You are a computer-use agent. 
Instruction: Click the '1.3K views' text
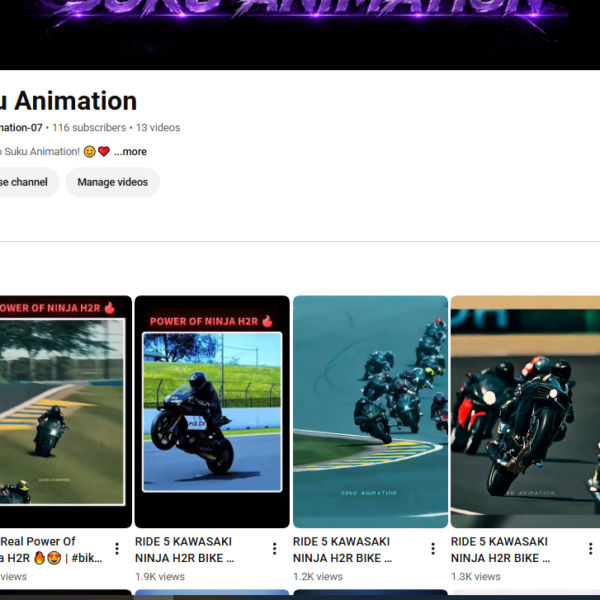click(x=476, y=576)
